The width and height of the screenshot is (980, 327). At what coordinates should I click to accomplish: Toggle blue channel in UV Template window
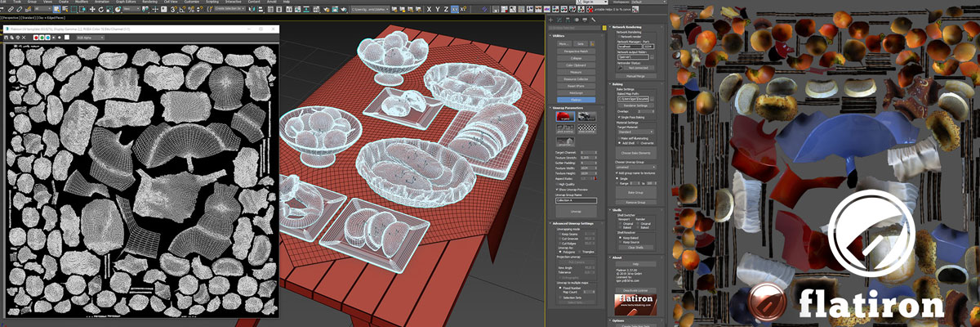[48, 38]
